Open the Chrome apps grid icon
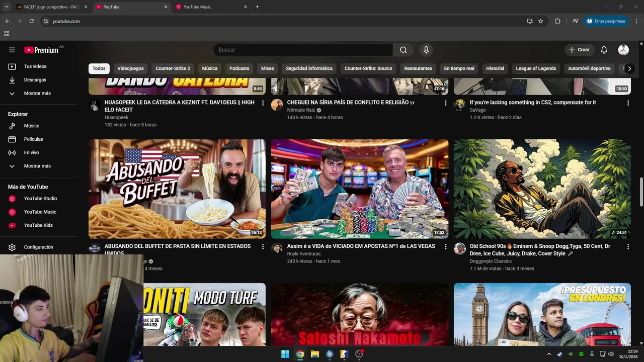644x362 pixels. click(x=7, y=34)
